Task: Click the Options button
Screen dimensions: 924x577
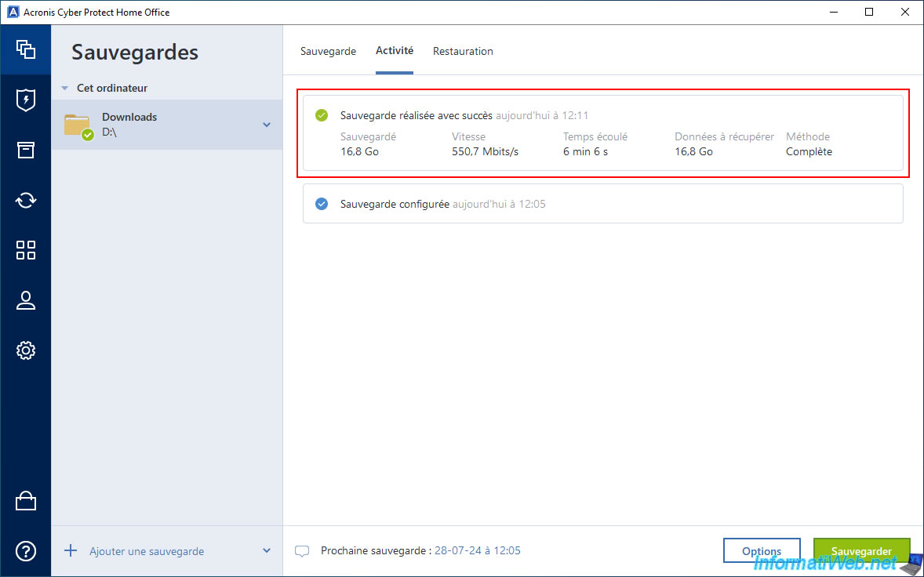Action: (762, 552)
